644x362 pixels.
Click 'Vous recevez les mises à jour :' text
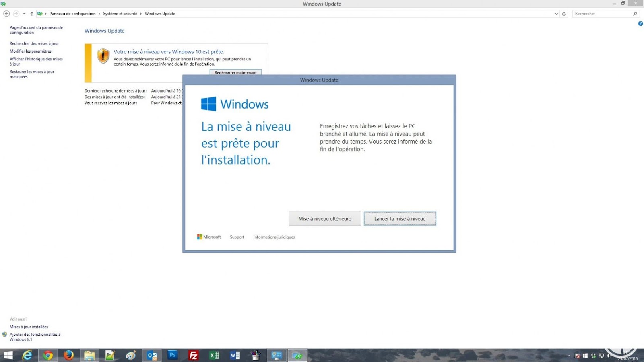pos(111,103)
